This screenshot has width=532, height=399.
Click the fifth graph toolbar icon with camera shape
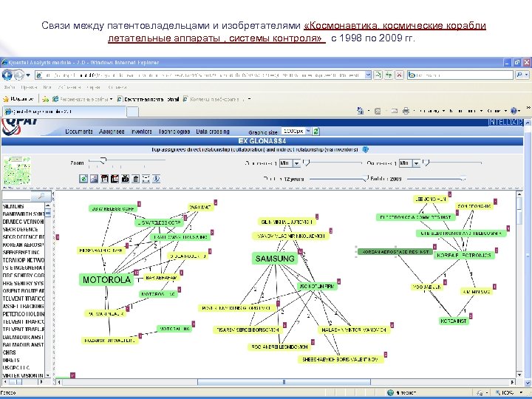tap(125, 179)
